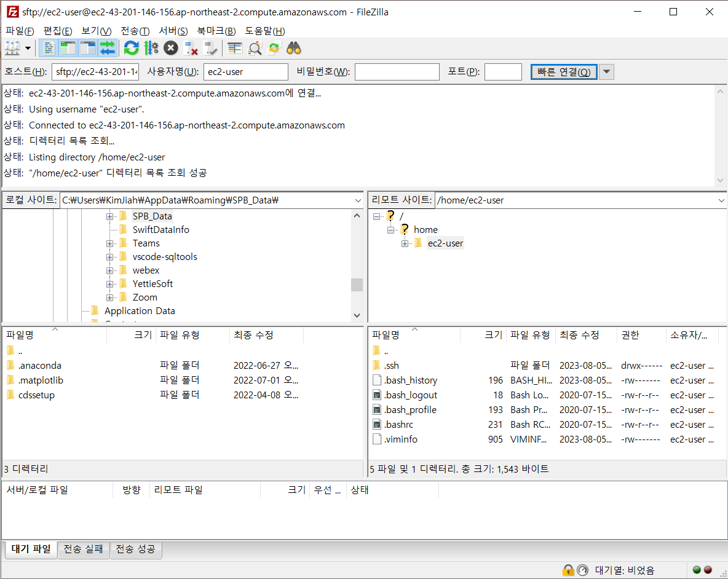Image resolution: width=728 pixels, height=579 pixels.
Task: Select the remote .bash_history file
Action: [x=411, y=380]
